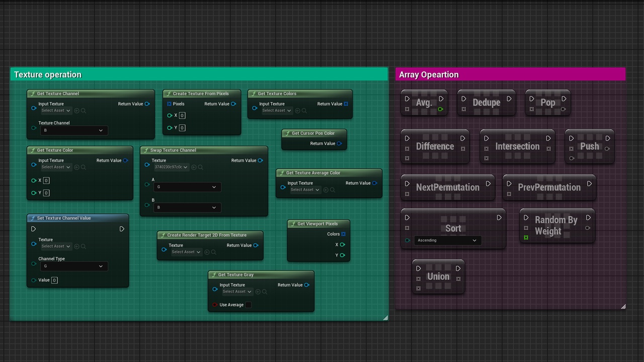Open Texture asset dropdown in Swap Texture Channel
This screenshot has height=362, width=644.
click(x=171, y=167)
